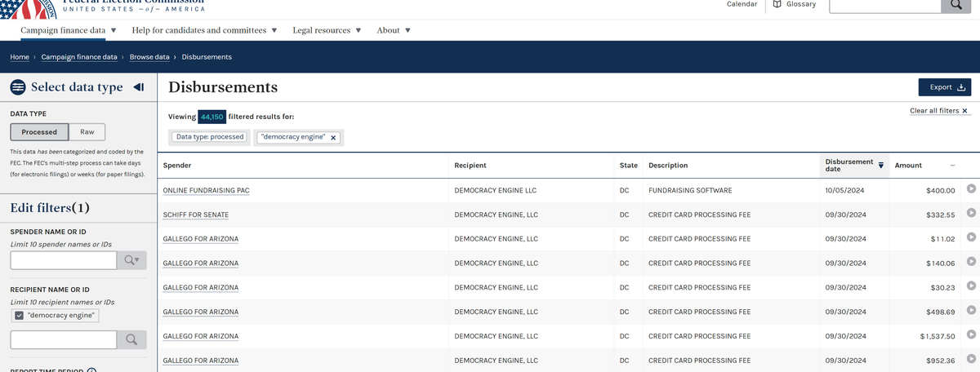Click the Edit filters(1) heading

click(x=50, y=207)
